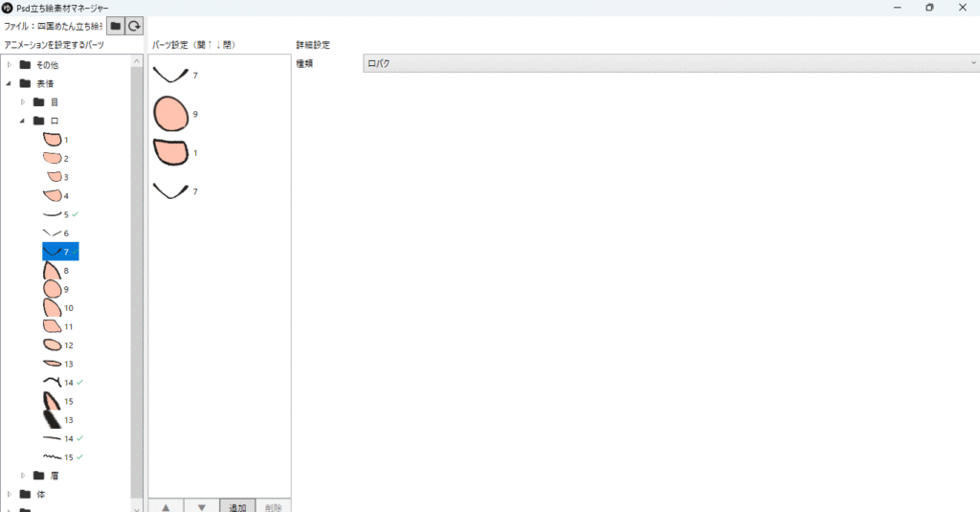
Task: Click the folder icon to open a file
Action: (115, 26)
